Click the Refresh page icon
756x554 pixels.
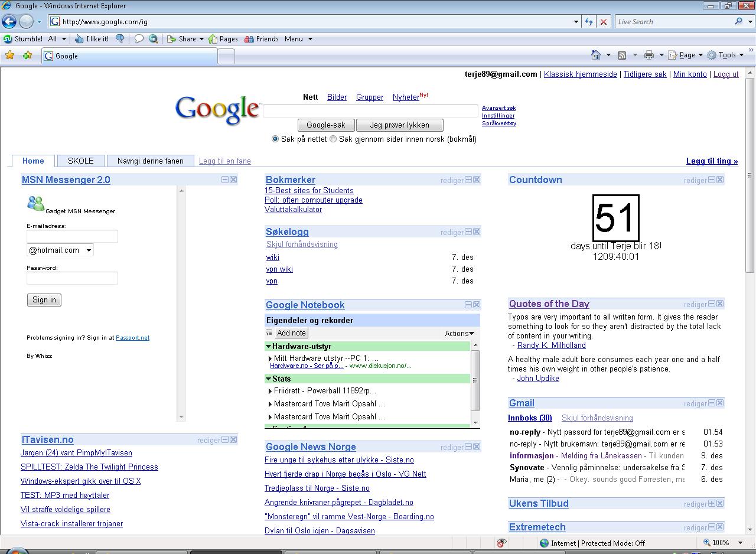tap(589, 22)
